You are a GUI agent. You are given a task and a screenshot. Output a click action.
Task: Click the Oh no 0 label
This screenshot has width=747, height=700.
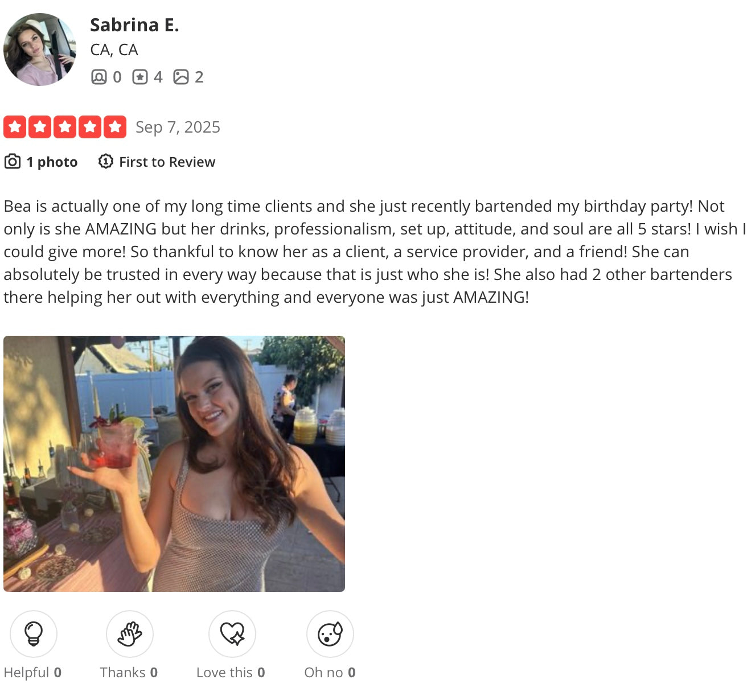(330, 673)
